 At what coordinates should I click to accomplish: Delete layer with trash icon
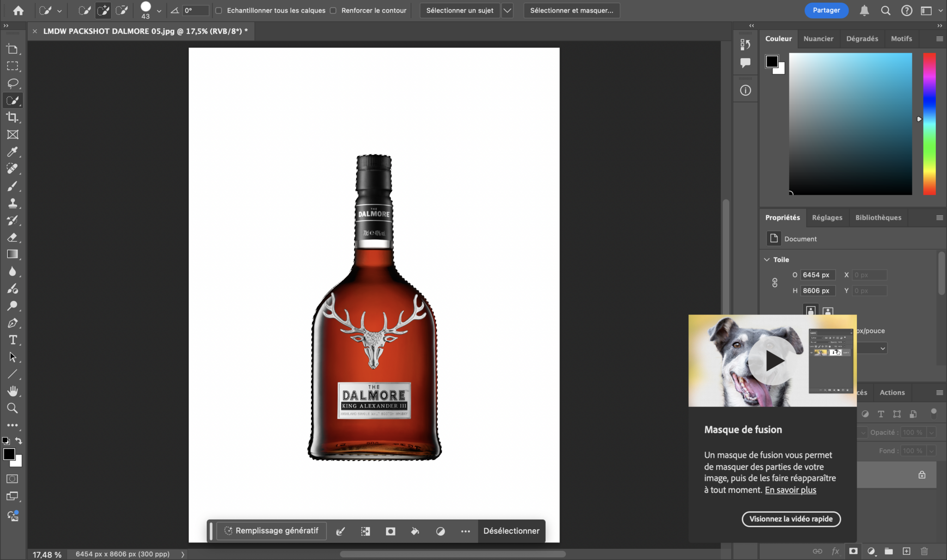pos(924,551)
